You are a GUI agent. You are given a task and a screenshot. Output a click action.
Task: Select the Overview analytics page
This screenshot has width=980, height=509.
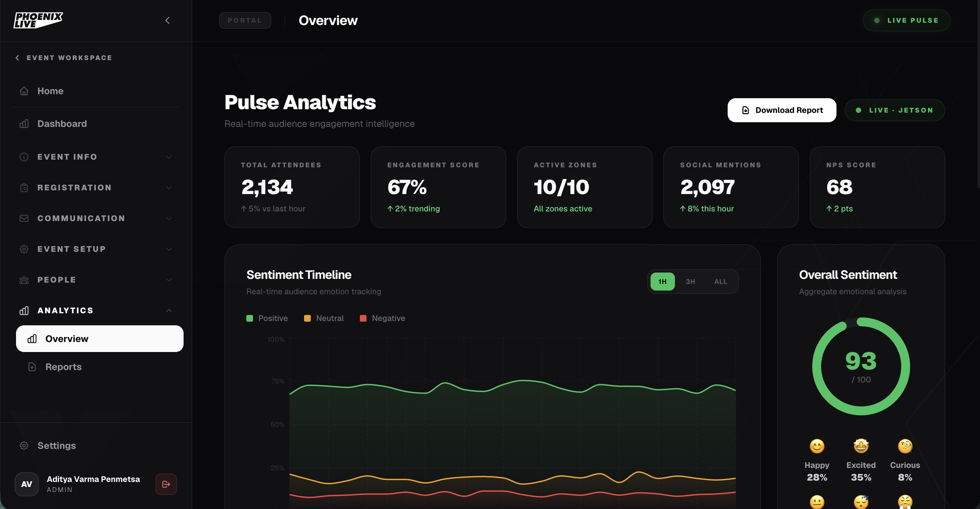(x=100, y=339)
